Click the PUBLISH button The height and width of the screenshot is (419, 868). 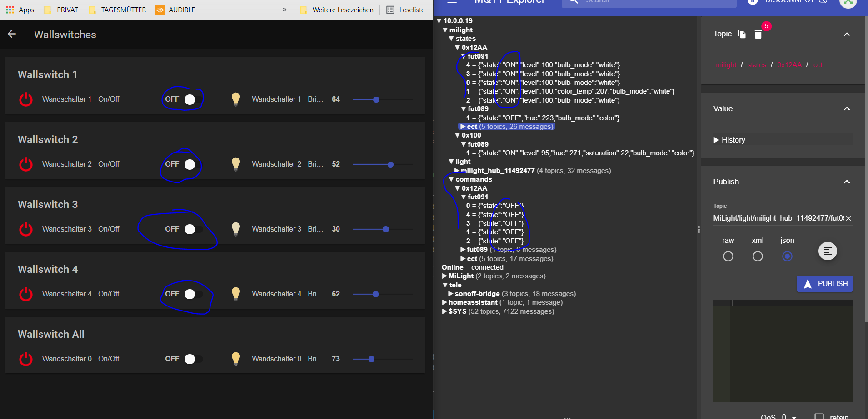(824, 284)
